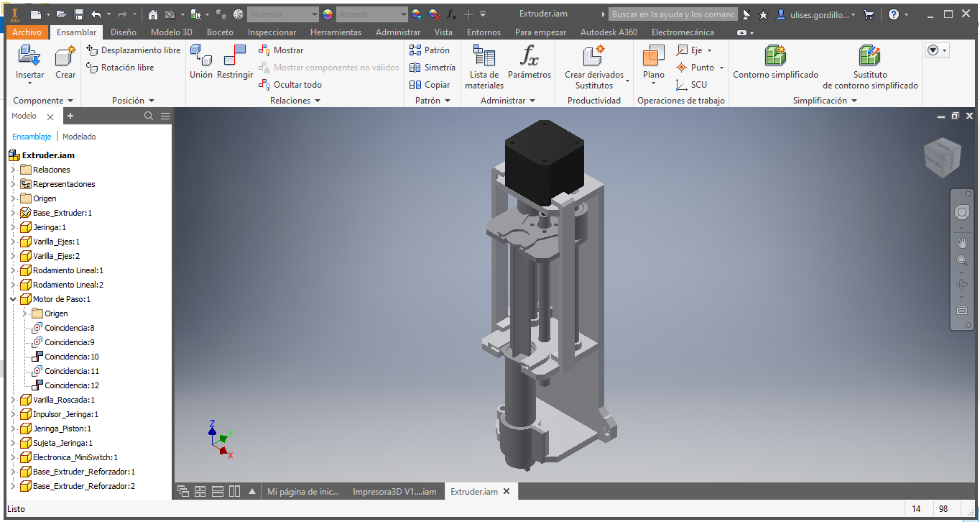Screen dimensions: 980x522
Task: Open the browser panel hamburger menu
Action: click(x=165, y=116)
